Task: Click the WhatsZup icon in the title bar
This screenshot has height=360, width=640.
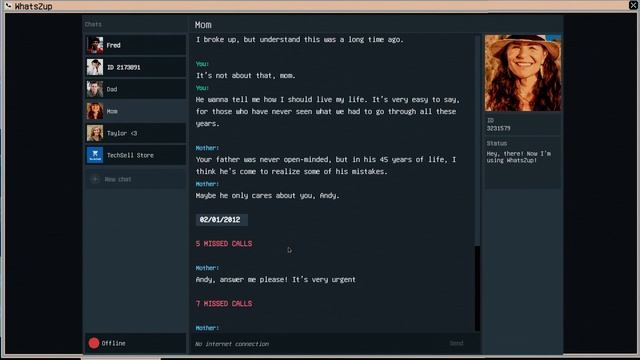Action: (8, 6)
